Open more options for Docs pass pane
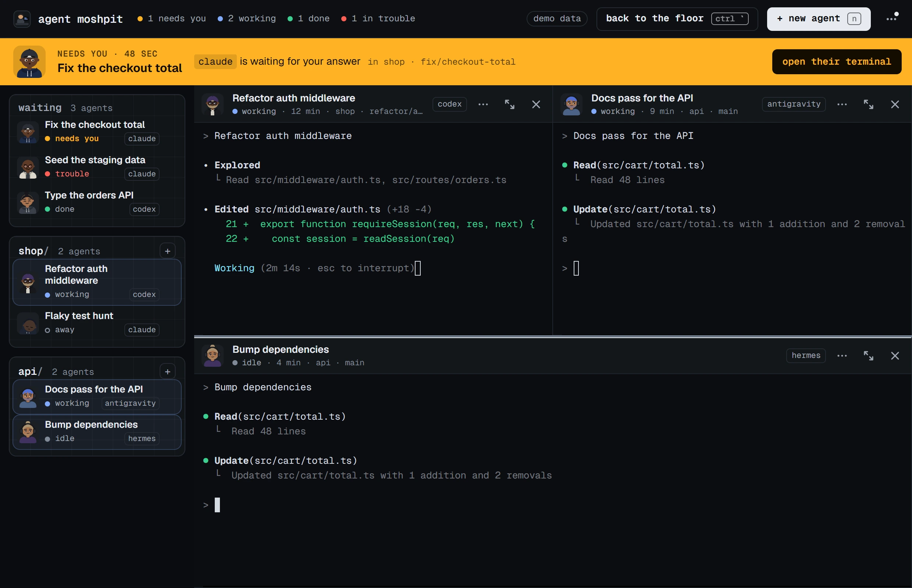 tap(842, 104)
